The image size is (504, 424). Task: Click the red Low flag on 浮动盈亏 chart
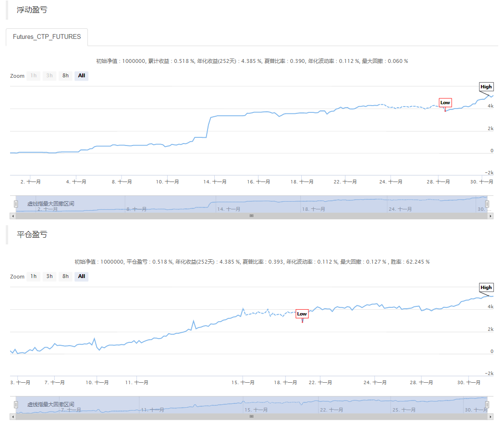tap(445, 102)
